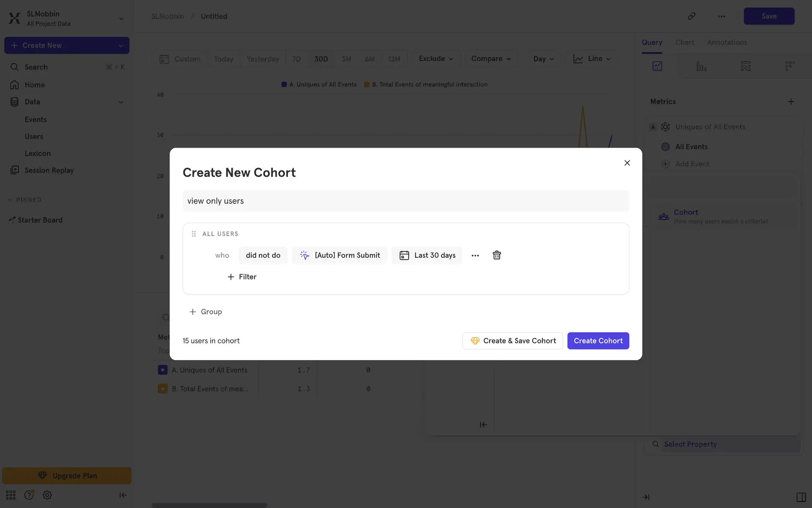Open the apps grid icon
Screen dimensions: 812x508
point(11,495)
